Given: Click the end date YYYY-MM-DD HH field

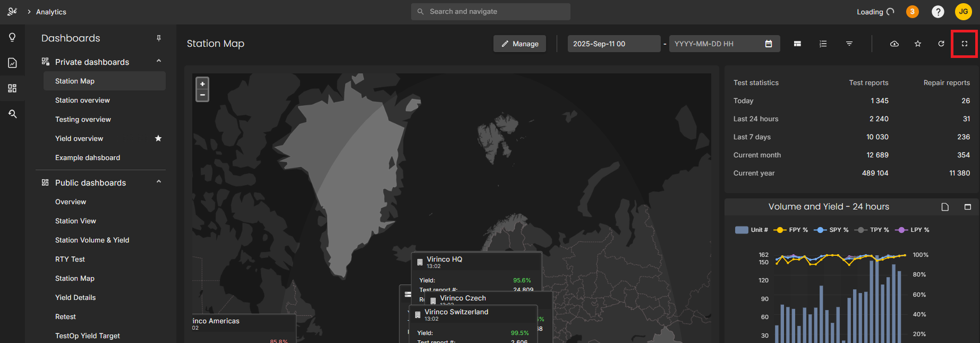Looking at the screenshot, I should pyautogui.click(x=725, y=44).
